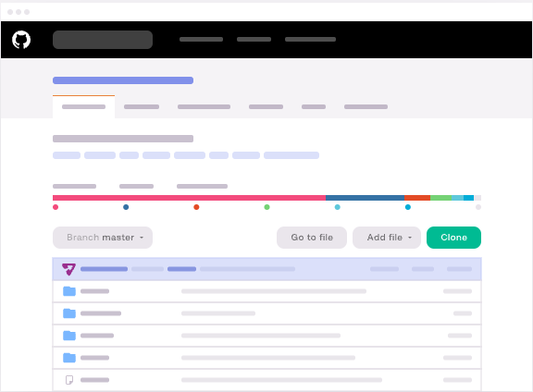The width and height of the screenshot is (533, 392).
Task: Open the Branch master dropdown
Action: (x=103, y=238)
